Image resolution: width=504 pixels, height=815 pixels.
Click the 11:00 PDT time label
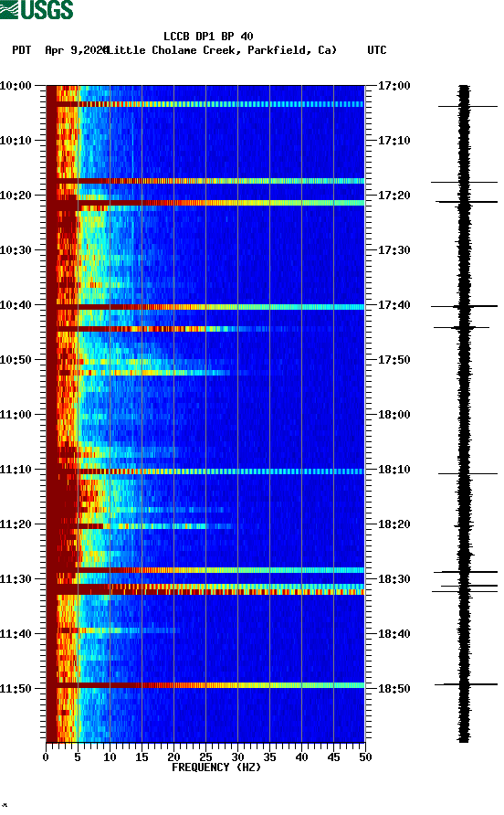(x=16, y=415)
